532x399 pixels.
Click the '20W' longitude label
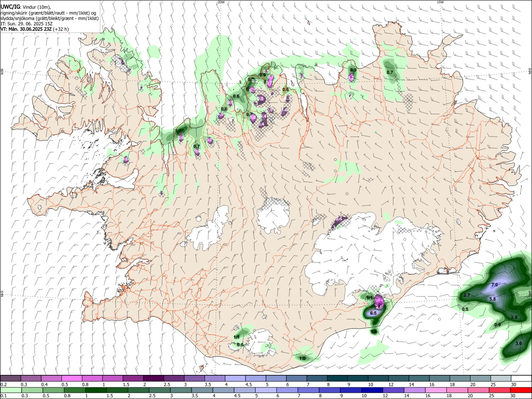tap(221, 2)
